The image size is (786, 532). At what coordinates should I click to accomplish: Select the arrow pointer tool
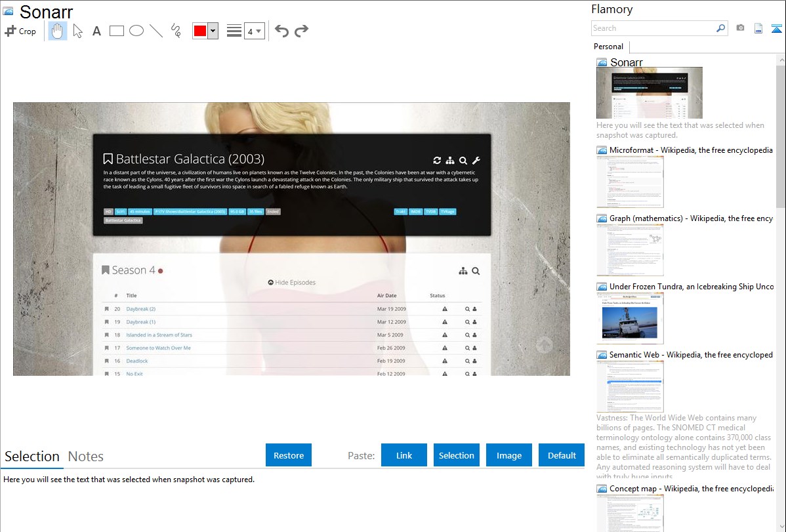(x=77, y=31)
